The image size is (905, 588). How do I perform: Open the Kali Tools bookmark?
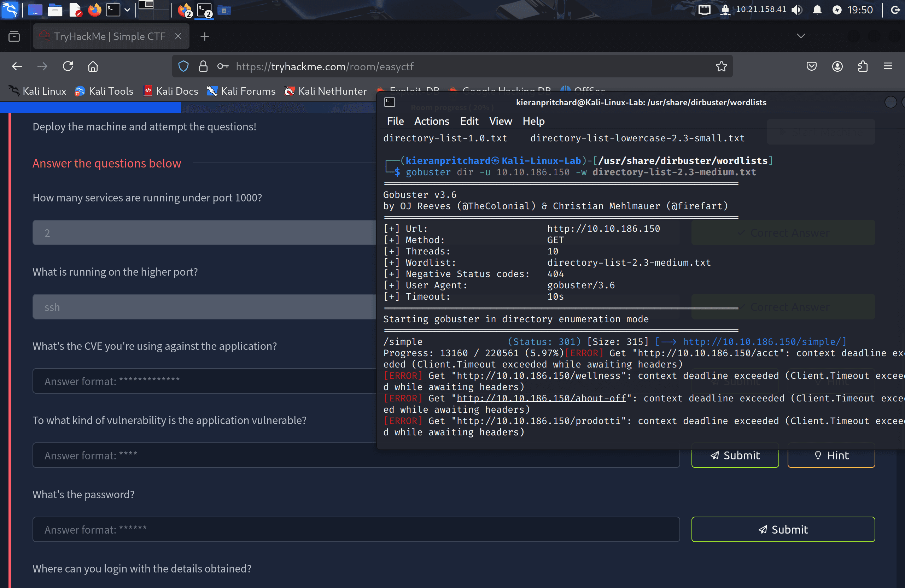pyautogui.click(x=104, y=91)
